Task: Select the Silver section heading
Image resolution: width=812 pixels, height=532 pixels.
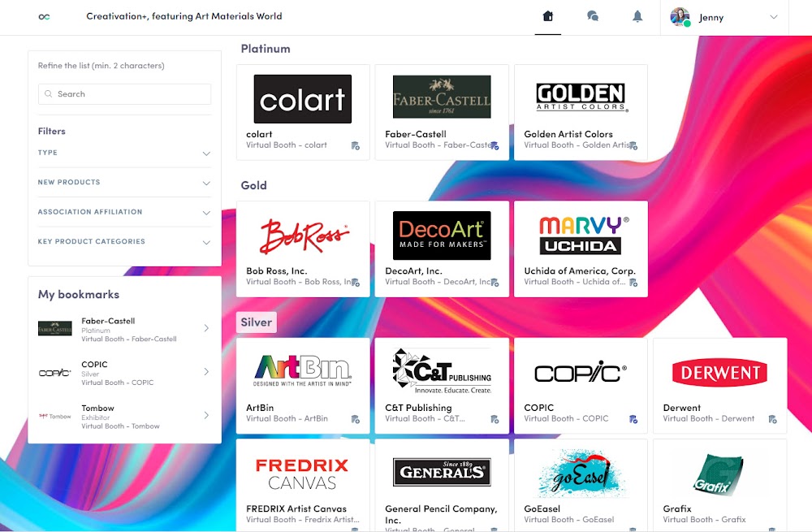Action: pos(257,322)
